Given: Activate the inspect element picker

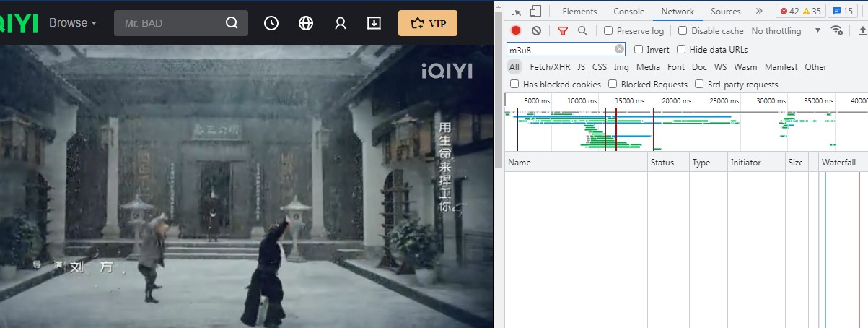Looking at the screenshot, I should coord(517,11).
